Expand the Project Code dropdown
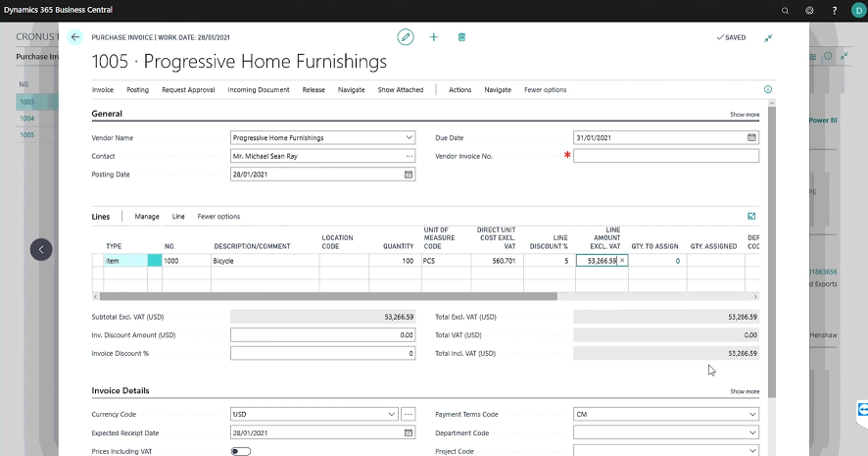 pyautogui.click(x=752, y=451)
